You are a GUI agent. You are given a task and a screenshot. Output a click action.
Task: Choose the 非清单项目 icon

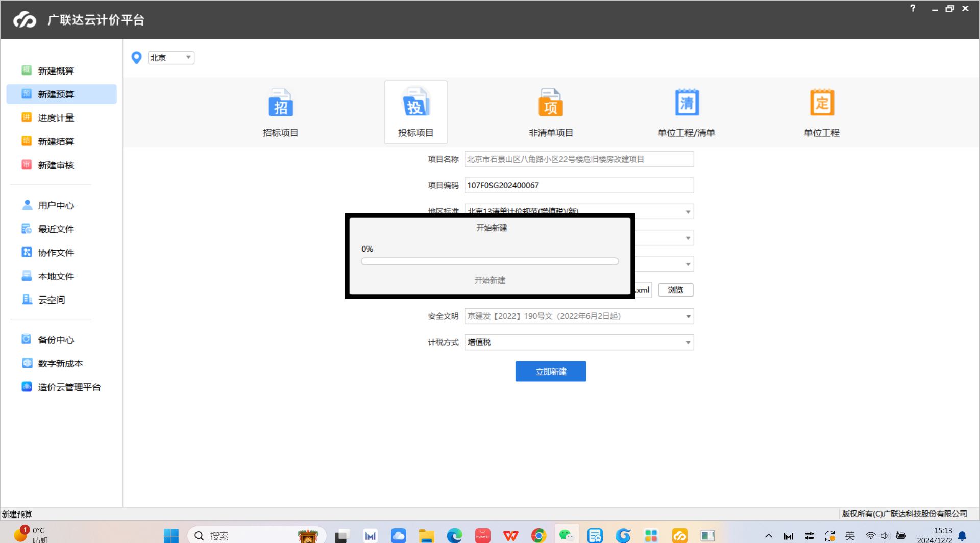pyautogui.click(x=550, y=112)
